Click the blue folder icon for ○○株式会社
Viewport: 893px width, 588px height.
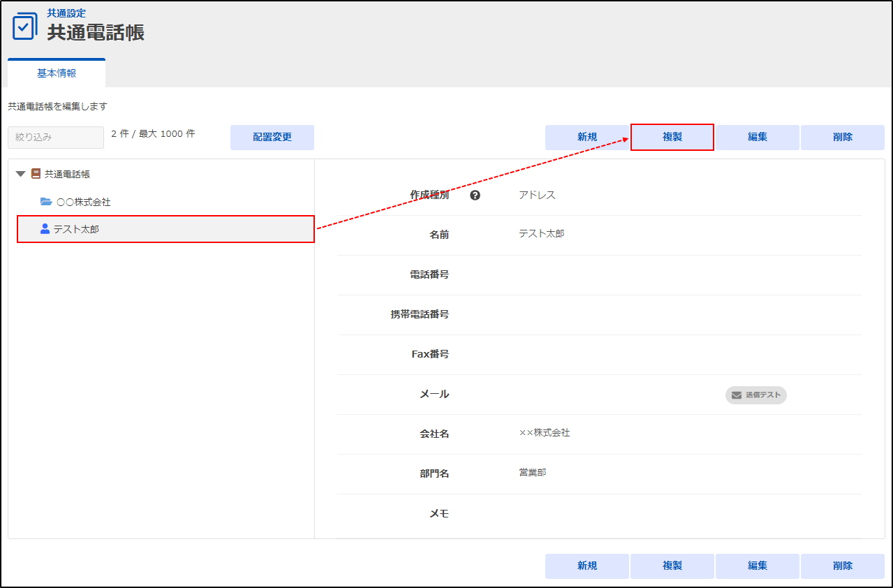pyautogui.click(x=46, y=202)
